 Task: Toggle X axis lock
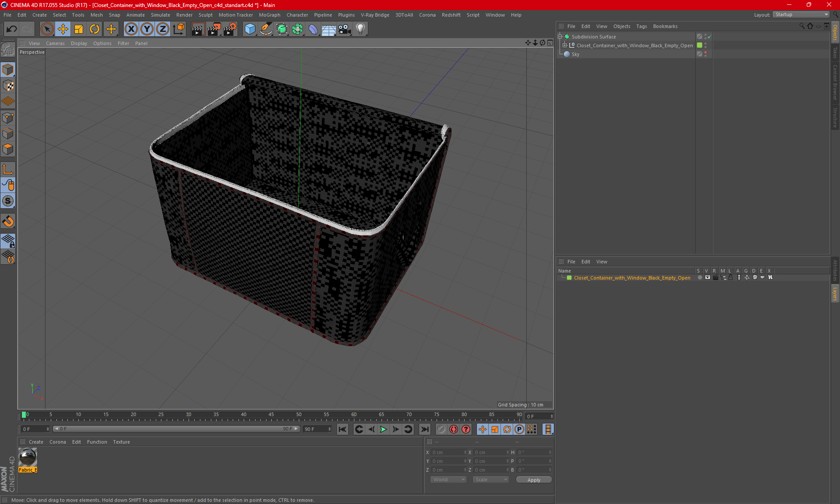(131, 29)
